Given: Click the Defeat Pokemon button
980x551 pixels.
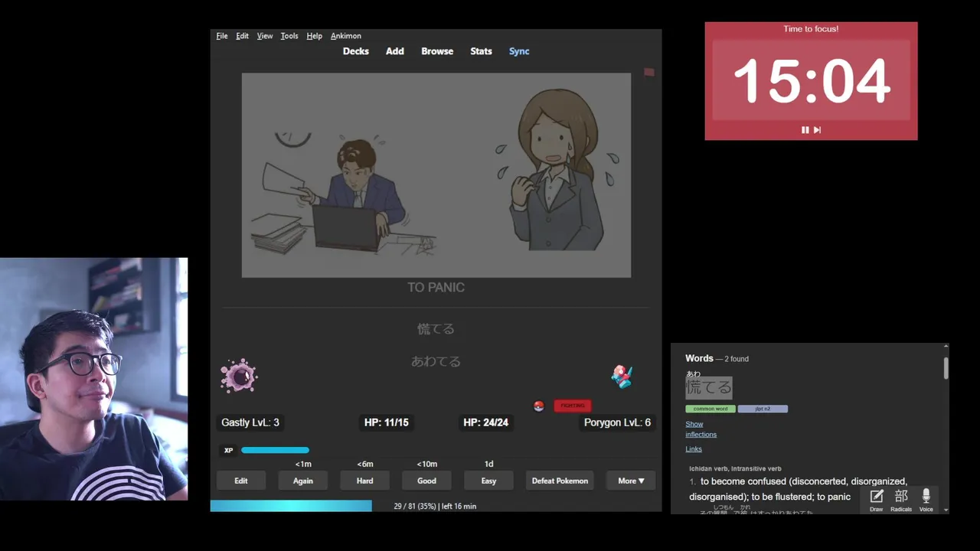Looking at the screenshot, I should 560,481.
